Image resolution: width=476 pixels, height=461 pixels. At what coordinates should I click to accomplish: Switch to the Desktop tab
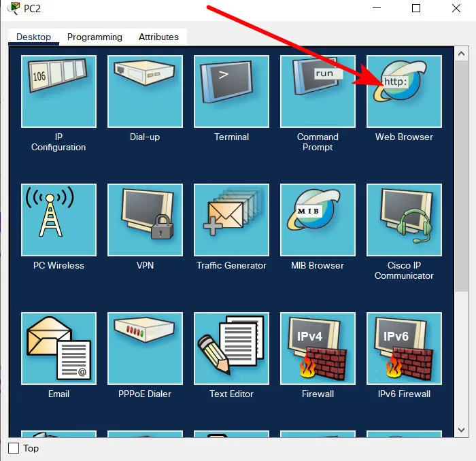tap(33, 37)
